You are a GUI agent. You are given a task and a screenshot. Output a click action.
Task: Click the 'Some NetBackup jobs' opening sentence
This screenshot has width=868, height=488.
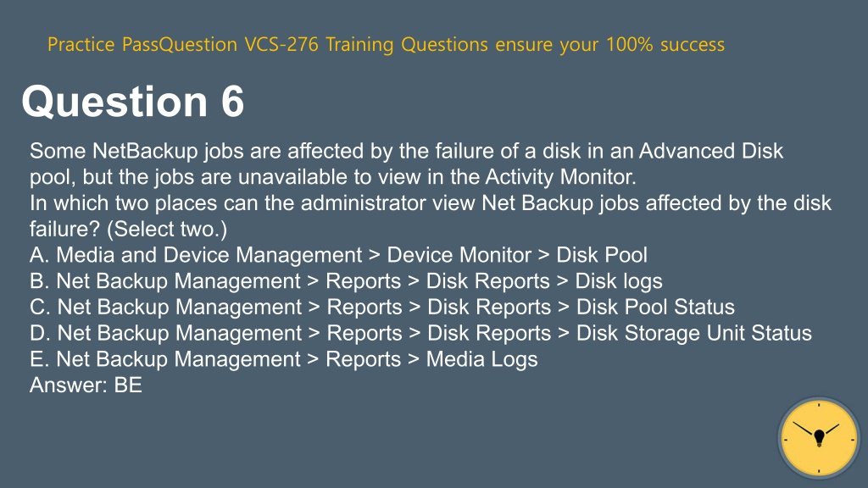(x=136, y=151)
